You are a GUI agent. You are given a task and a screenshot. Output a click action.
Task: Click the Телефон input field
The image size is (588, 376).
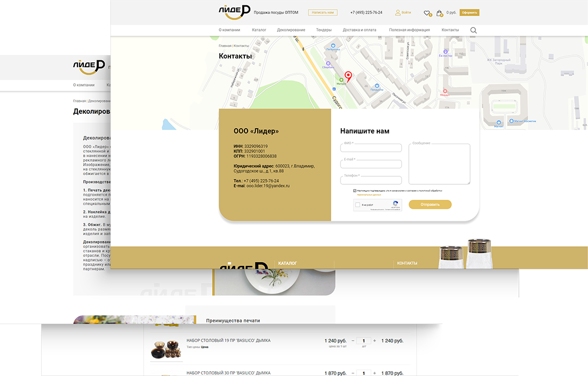point(371,180)
